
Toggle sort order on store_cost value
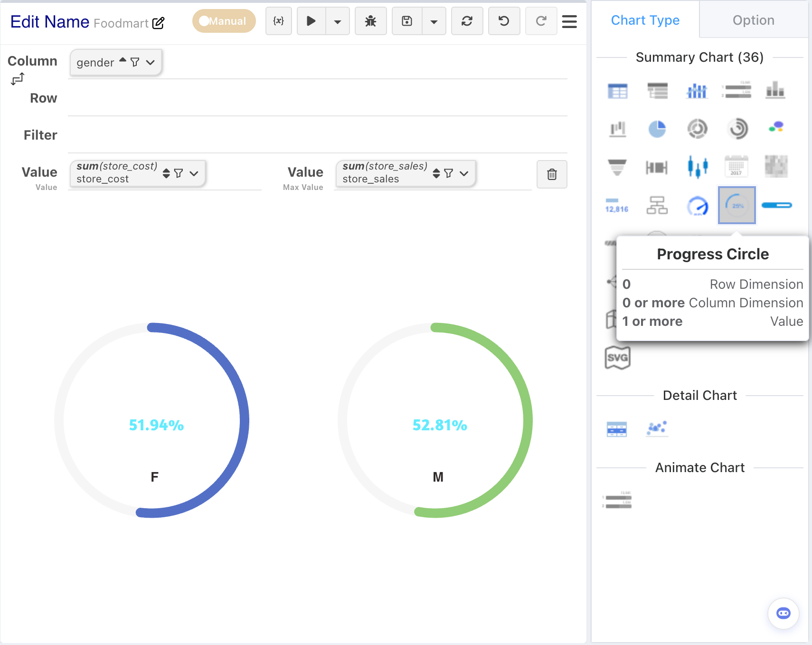coord(166,173)
